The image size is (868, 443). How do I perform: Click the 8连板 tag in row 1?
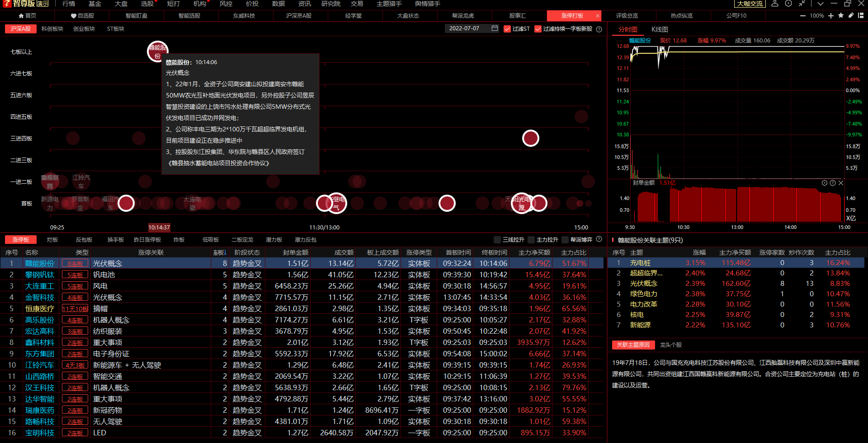(75, 263)
